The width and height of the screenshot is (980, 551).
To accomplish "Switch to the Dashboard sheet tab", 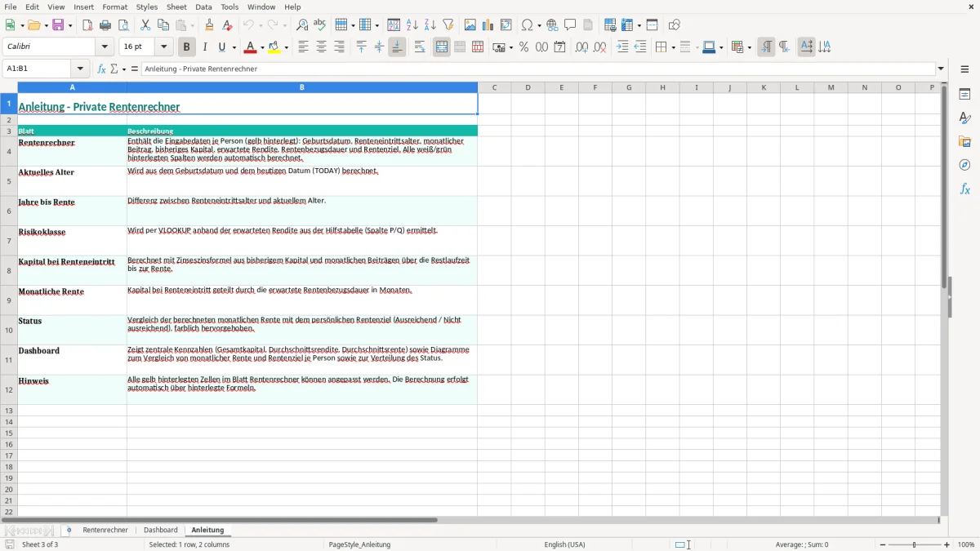I will tap(161, 531).
